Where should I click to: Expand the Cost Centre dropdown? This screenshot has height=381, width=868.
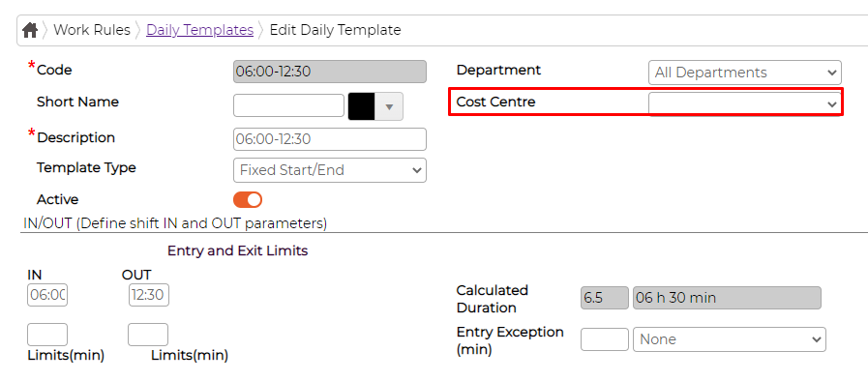(744, 103)
